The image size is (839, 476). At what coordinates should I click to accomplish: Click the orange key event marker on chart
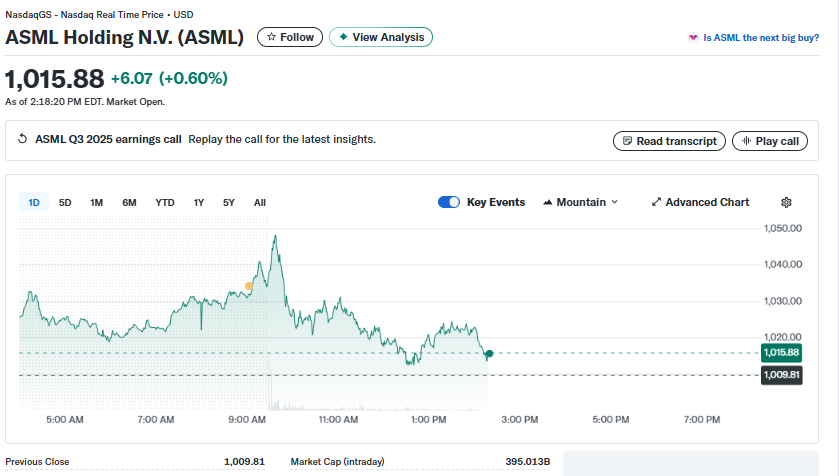[x=249, y=286]
